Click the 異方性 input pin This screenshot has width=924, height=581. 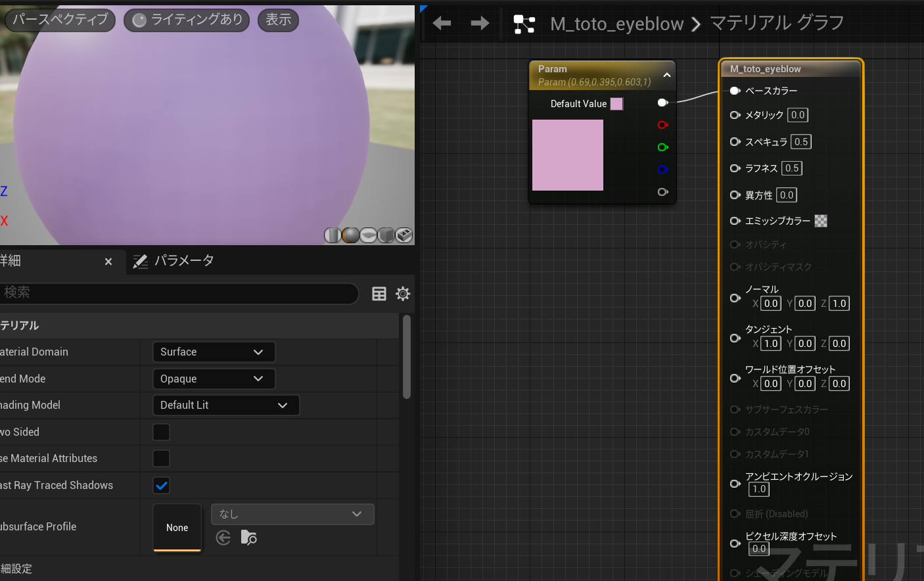coord(735,195)
